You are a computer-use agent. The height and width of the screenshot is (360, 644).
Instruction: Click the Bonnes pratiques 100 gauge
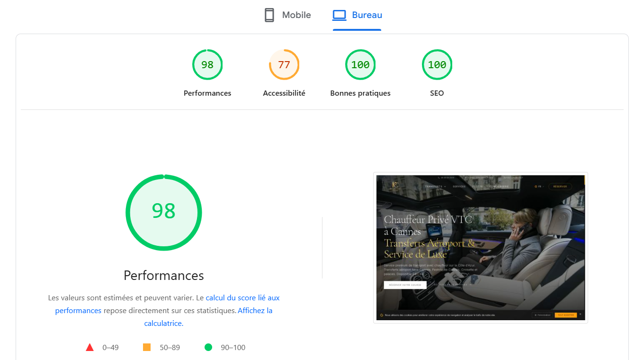pos(360,64)
